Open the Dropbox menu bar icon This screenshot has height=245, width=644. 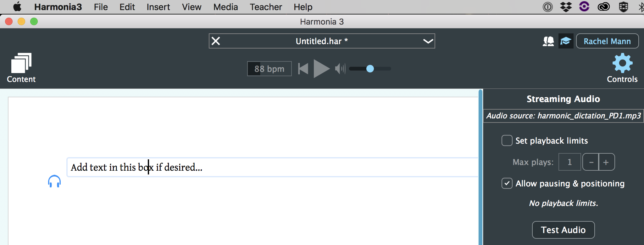[566, 7]
